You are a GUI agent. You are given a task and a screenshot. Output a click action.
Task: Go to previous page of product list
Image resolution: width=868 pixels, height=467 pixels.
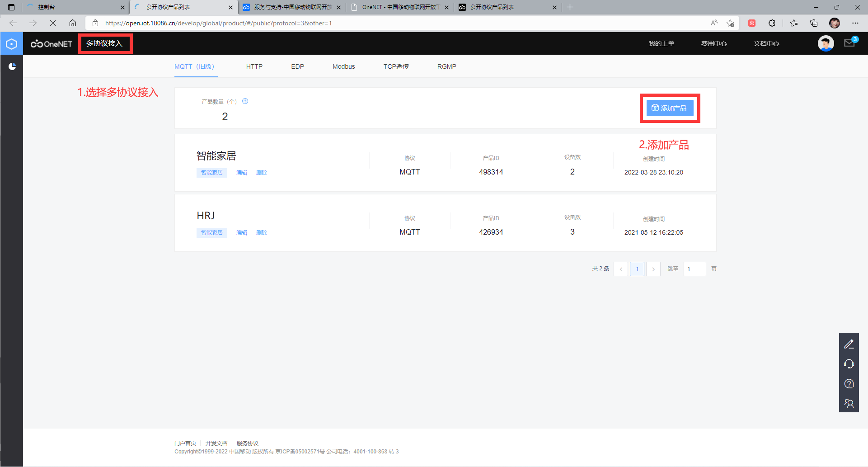(621, 269)
